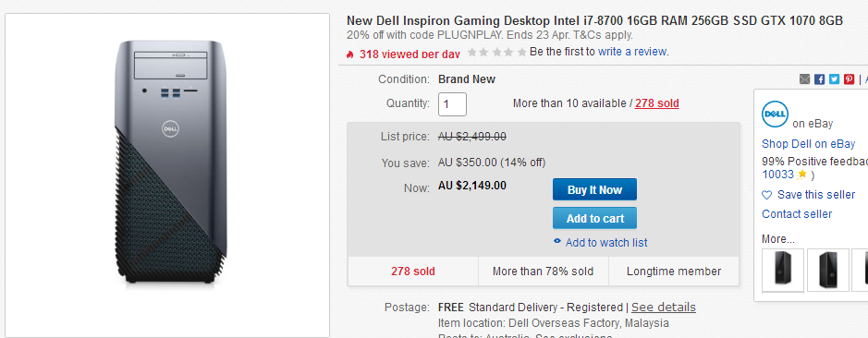Open seller feedback score 10033
Image resolution: width=868 pixels, height=338 pixels.
tap(777, 175)
